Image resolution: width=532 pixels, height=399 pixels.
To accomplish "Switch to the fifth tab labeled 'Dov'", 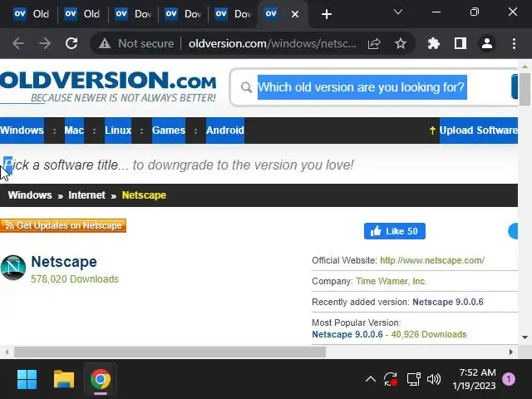I will pyautogui.click(x=233, y=14).
